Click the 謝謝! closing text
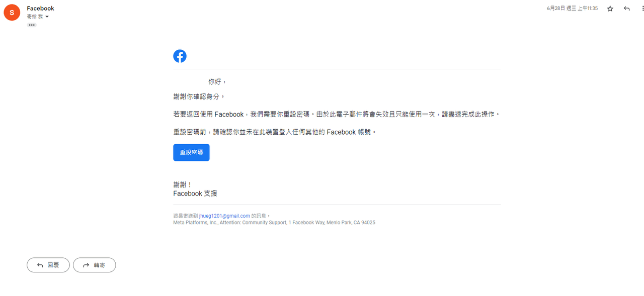 pyautogui.click(x=183, y=185)
